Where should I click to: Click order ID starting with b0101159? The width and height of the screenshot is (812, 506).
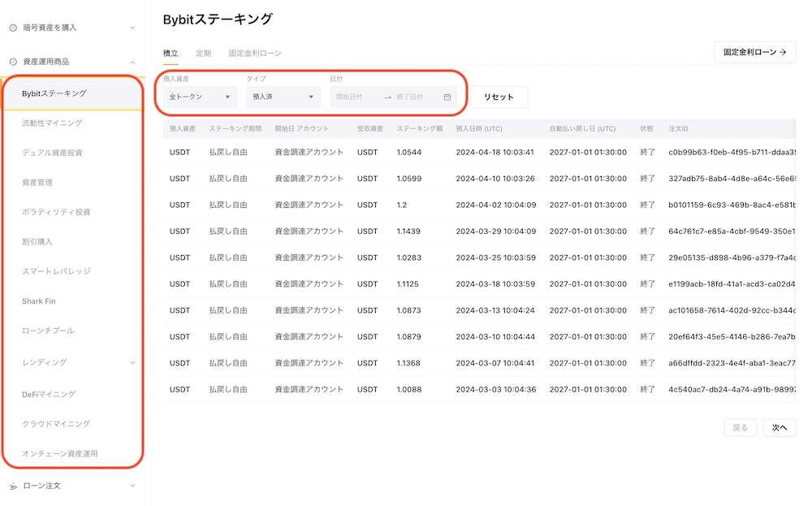point(732,205)
